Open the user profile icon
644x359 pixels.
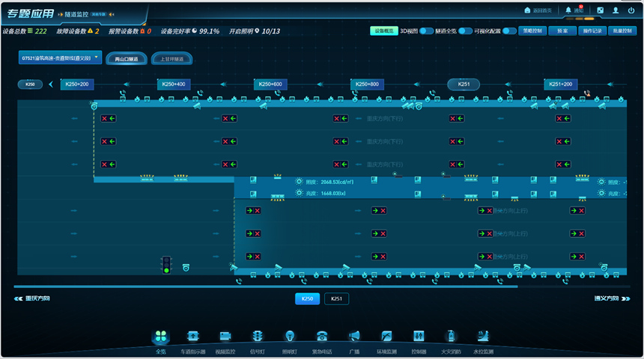[616, 10]
